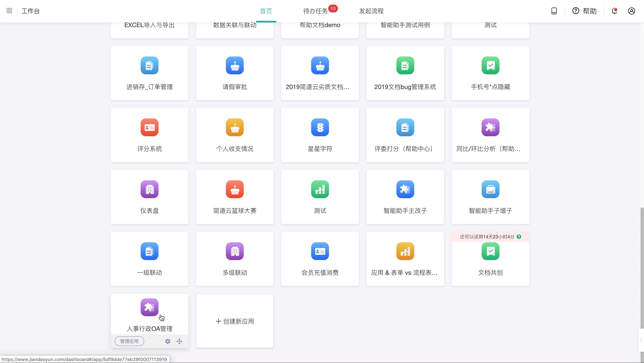Open 评委打分（帮助中心）app icon
This screenshot has width=644, height=363.
tap(405, 127)
